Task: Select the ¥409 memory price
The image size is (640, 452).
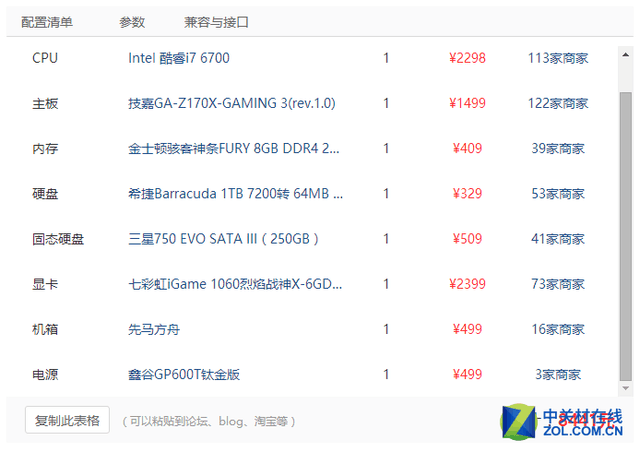Action: (467, 148)
